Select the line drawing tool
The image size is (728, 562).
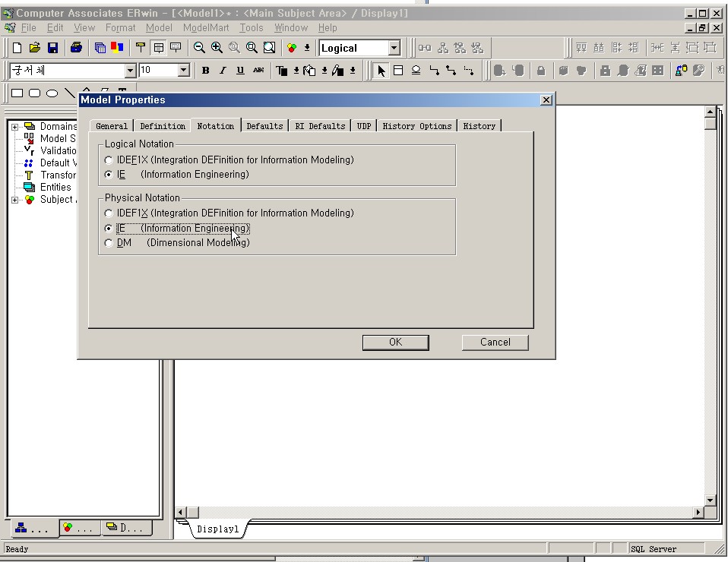pyautogui.click(x=70, y=93)
